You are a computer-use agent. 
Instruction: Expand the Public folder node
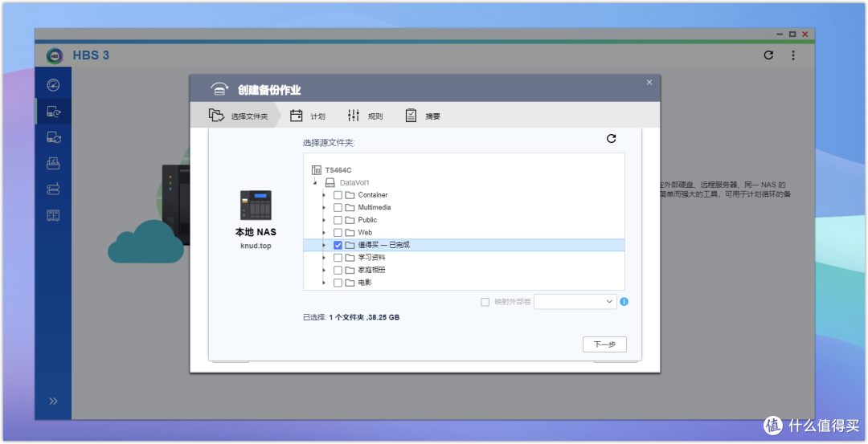click(x=324, y=219)
